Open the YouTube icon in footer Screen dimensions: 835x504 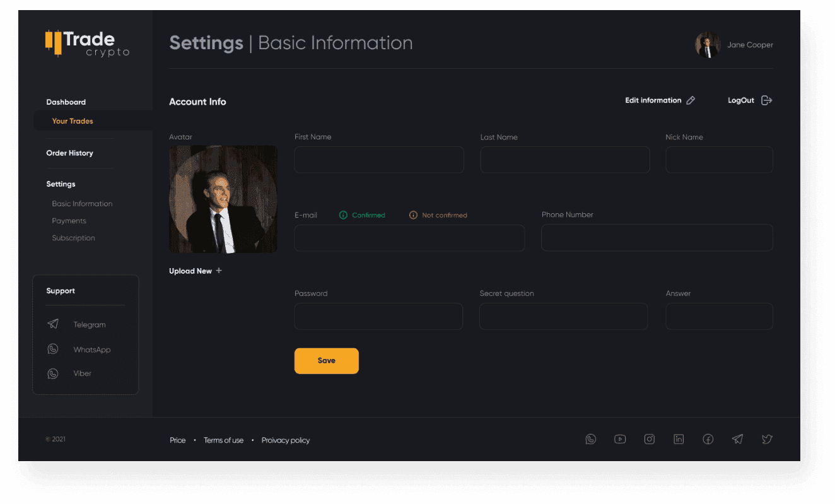click(620, 439)
